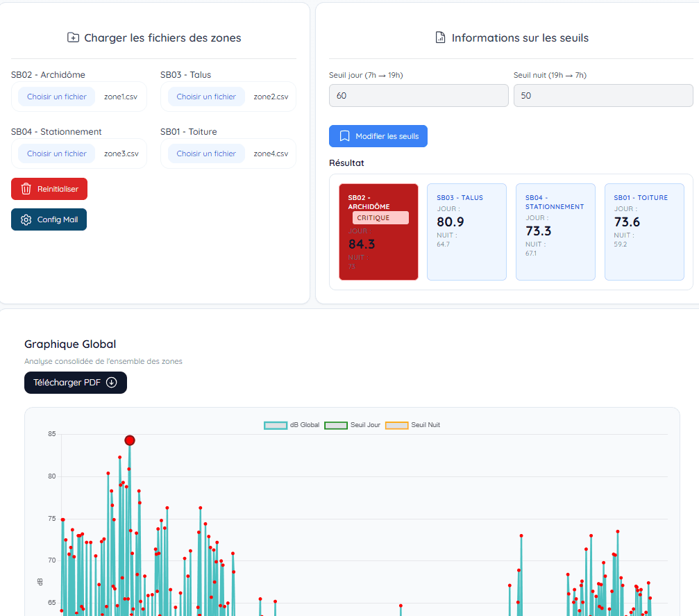Image resolution: width=699 pixels, height=616 pixels.
Task: Download the chart with Télécharger PDF
Action: [x=76, y=382]
